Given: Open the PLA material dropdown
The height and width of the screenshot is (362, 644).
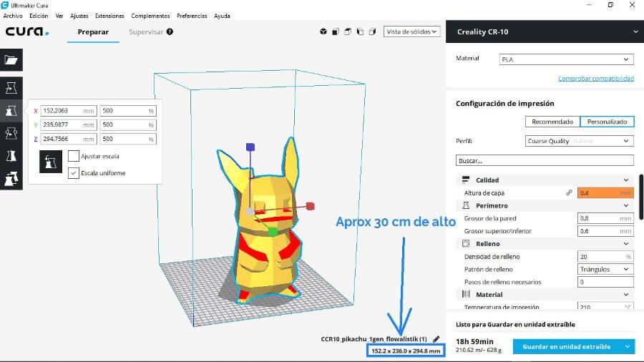Looking at the screenshot, I should tap(567, 59).
